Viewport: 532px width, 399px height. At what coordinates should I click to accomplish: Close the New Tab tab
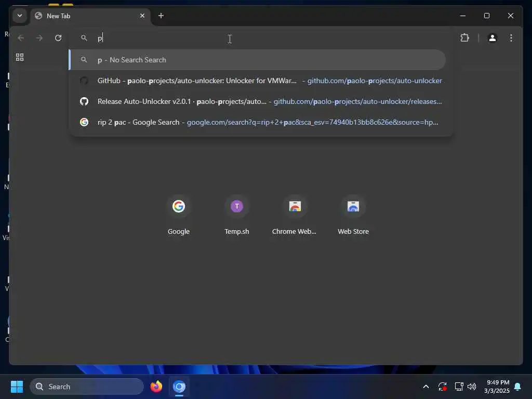point(142,16)
